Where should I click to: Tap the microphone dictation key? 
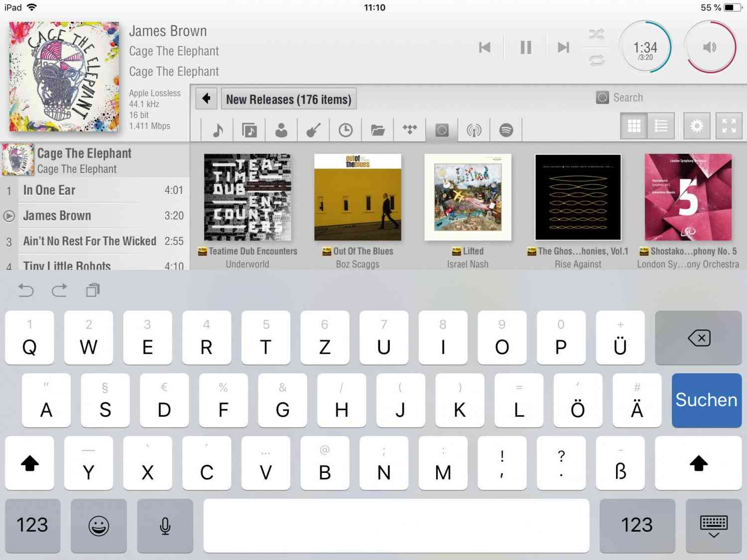coord(165,526)
